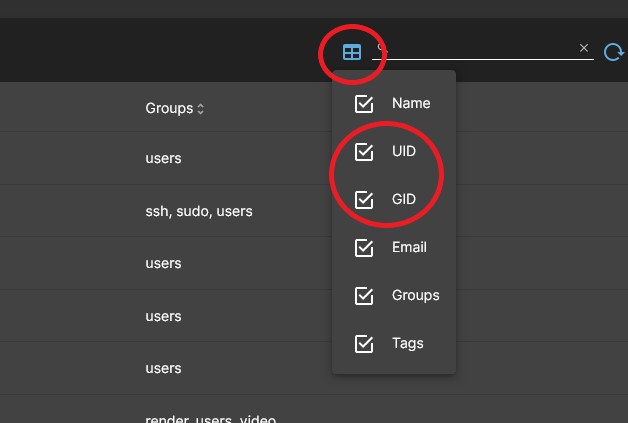Hide the Tags column via checkbox
This screenshot has width=628, height=423.
pyautogui.click(x=364, y=343)
